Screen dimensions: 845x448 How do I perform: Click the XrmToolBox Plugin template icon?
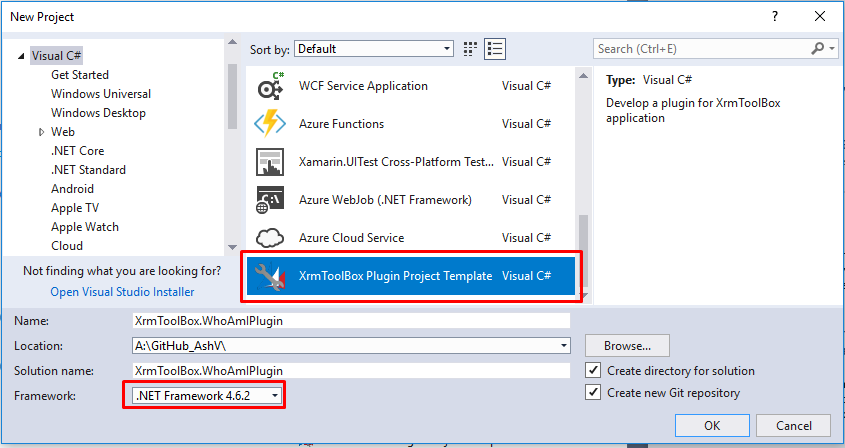pos(270,276)
